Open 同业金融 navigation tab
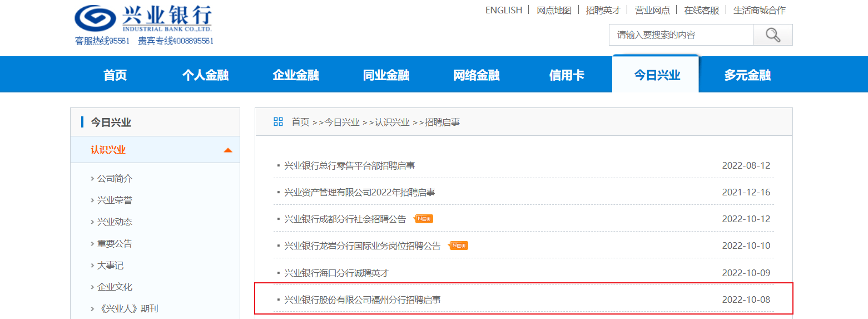Image resolution: width=868 pixels, height=319 pixels. tap(386, 75)
